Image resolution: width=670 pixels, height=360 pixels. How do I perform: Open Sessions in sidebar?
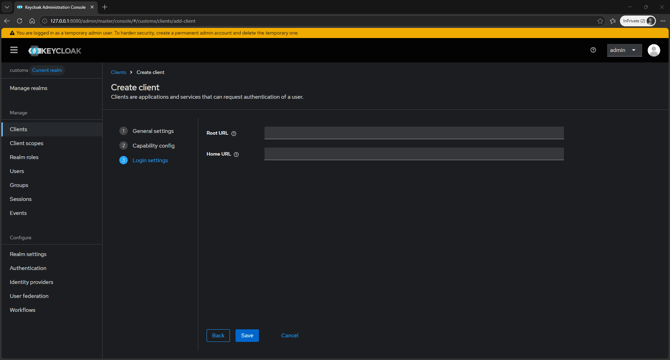coord(21,199)
